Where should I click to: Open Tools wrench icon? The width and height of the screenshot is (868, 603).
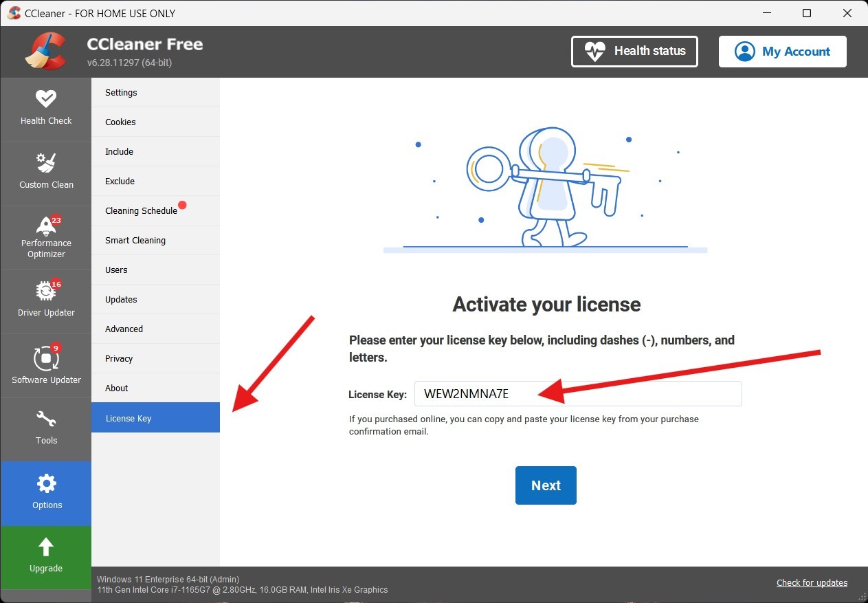tap(46, 419)
